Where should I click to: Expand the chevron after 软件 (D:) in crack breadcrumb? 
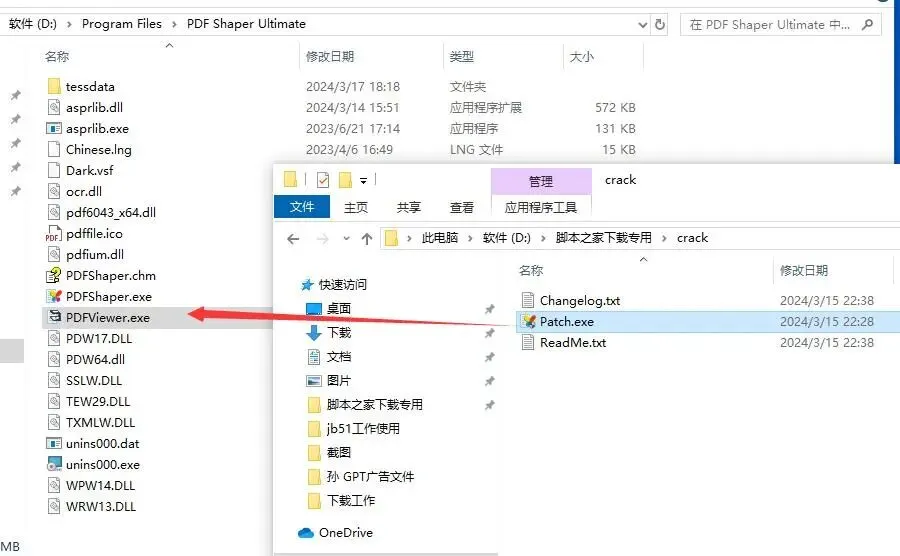coord(543,238)
